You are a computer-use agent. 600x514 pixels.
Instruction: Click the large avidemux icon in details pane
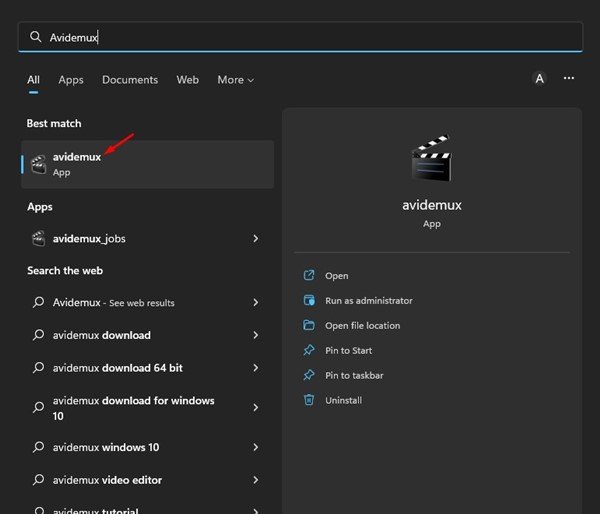[432, 159]
